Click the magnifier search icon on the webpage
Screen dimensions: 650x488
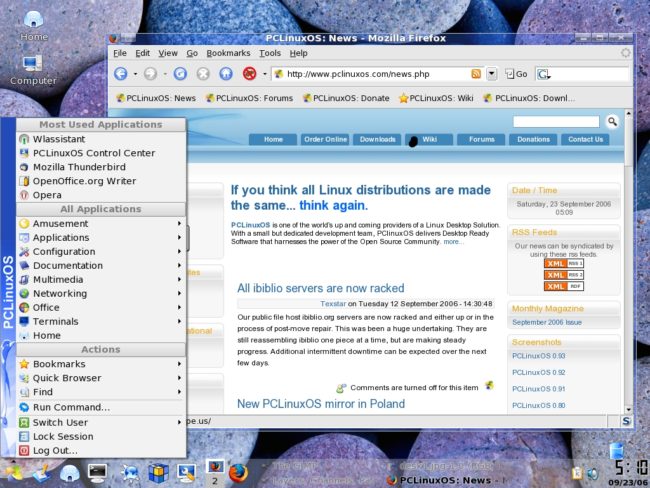coord(612,121)
